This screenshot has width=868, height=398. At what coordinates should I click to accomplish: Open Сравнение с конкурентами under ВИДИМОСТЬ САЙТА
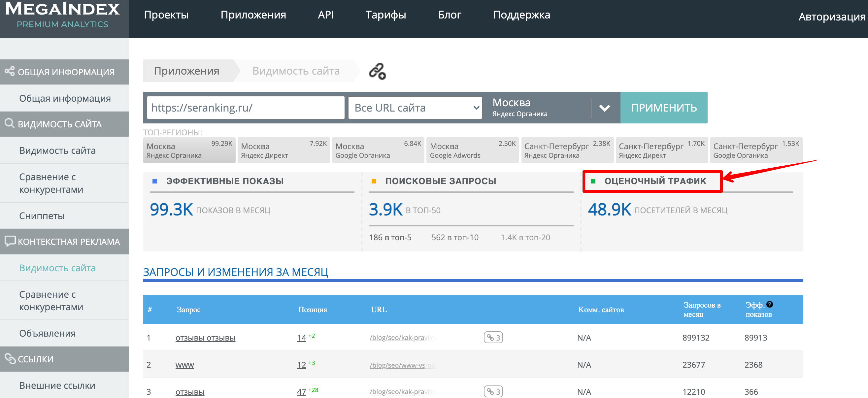(64, 183)
